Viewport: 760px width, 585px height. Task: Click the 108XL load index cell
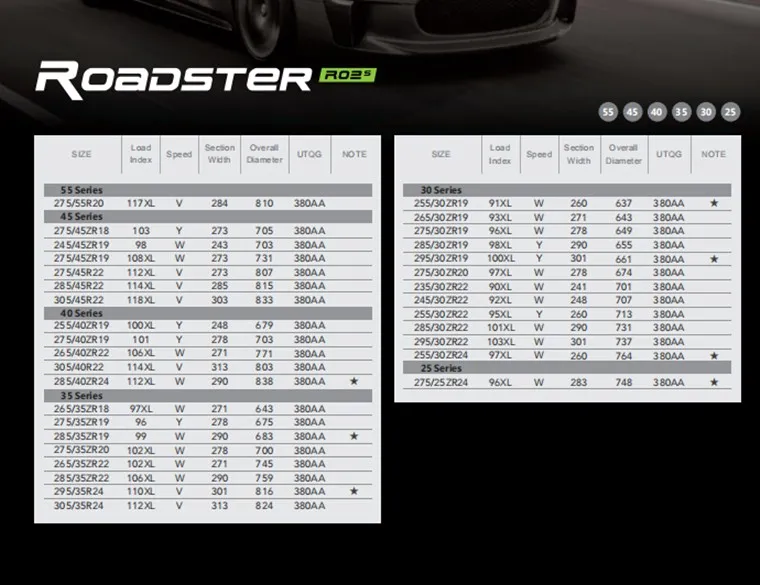click(x=141, y=258)
